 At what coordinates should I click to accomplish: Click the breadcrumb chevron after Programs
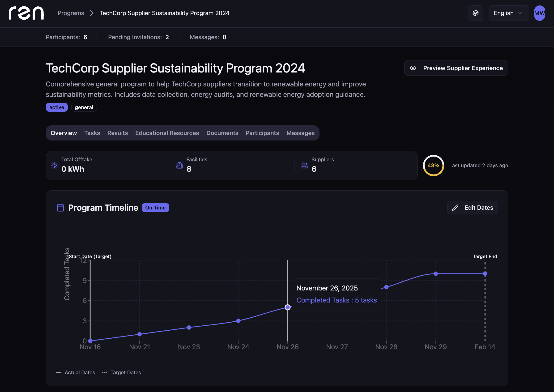pyautogui.click(x=92, y=13)
